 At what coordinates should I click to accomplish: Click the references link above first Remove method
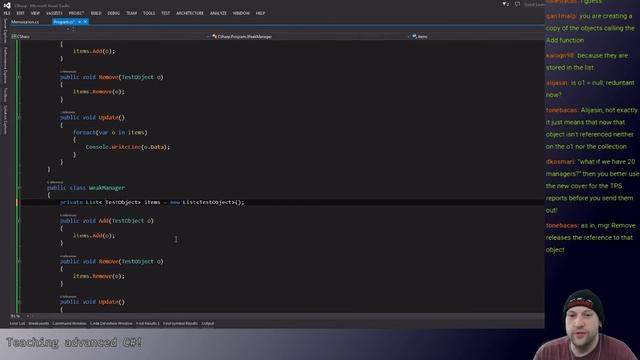pyautogui.click(x=68, y=71)
